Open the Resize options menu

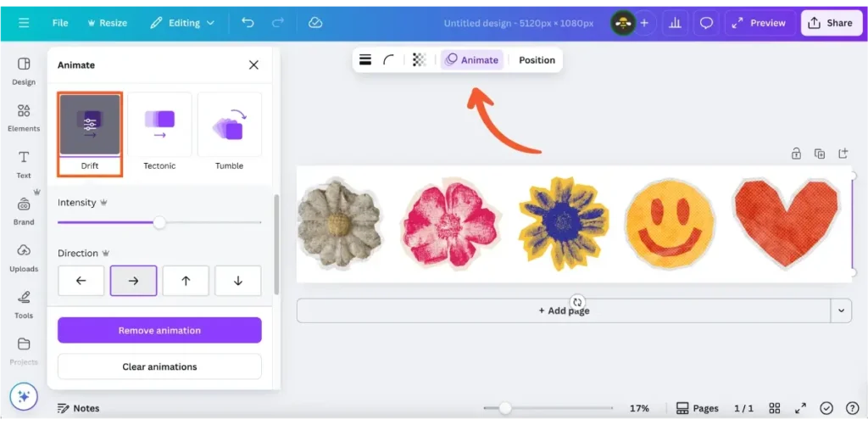[x=105, y=23]
